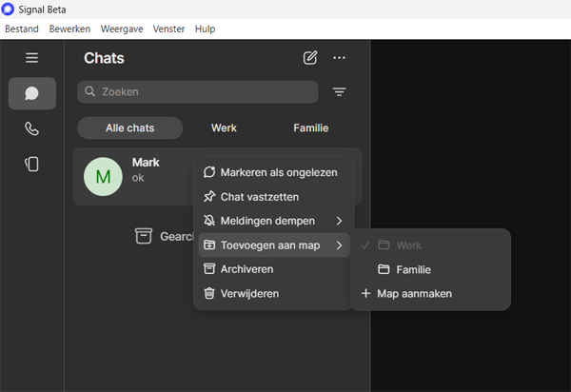This screenshot has height=392, width=571.
Task: Click the Zoeken search field
Action: coord(198,92)
